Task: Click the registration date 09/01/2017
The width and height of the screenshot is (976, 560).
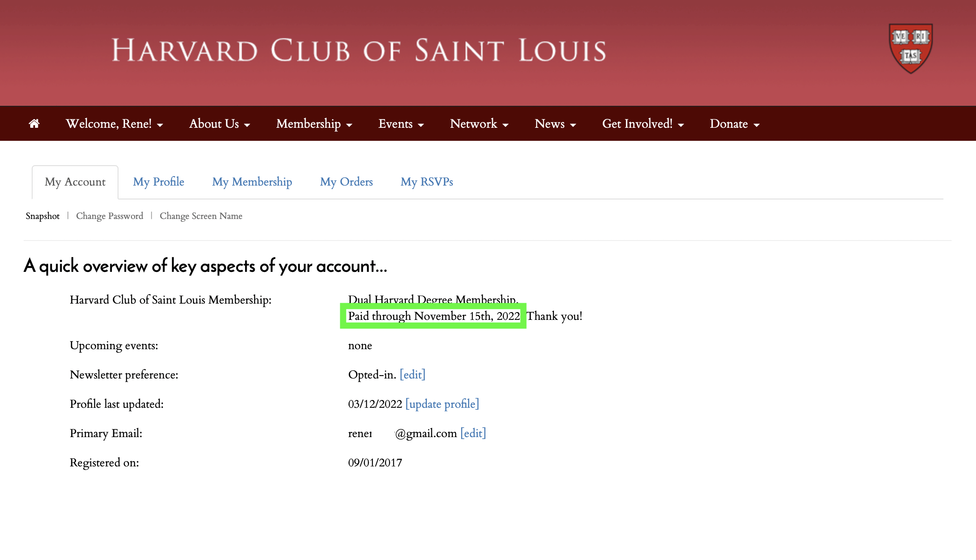Action: pyautogui.click(x=375, y=462)
